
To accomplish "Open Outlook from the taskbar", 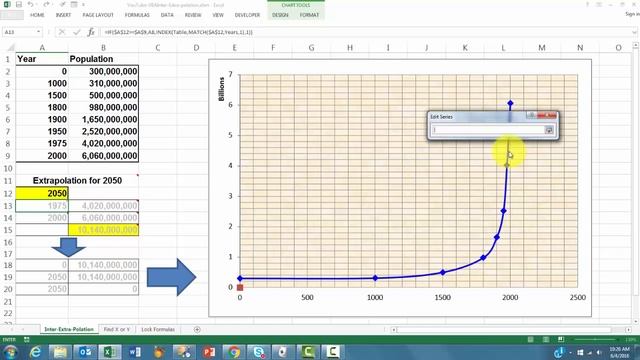I will pyautogui.click(x=85, y=351).
